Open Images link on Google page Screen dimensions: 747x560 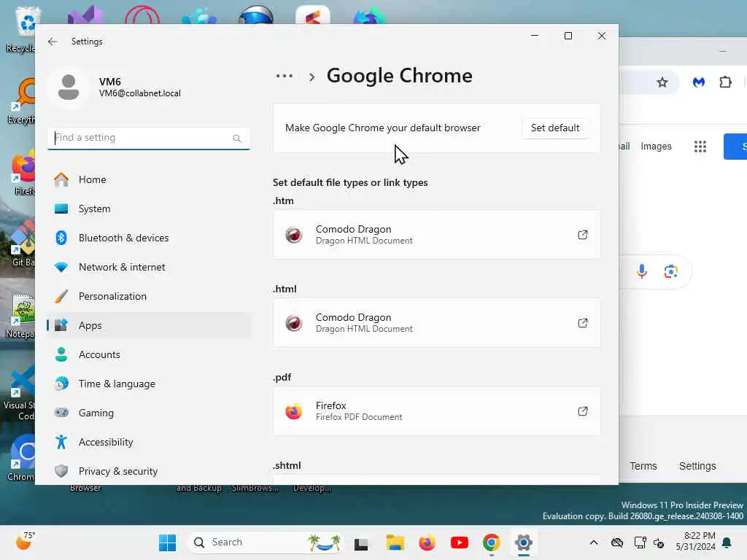(656, 146)
